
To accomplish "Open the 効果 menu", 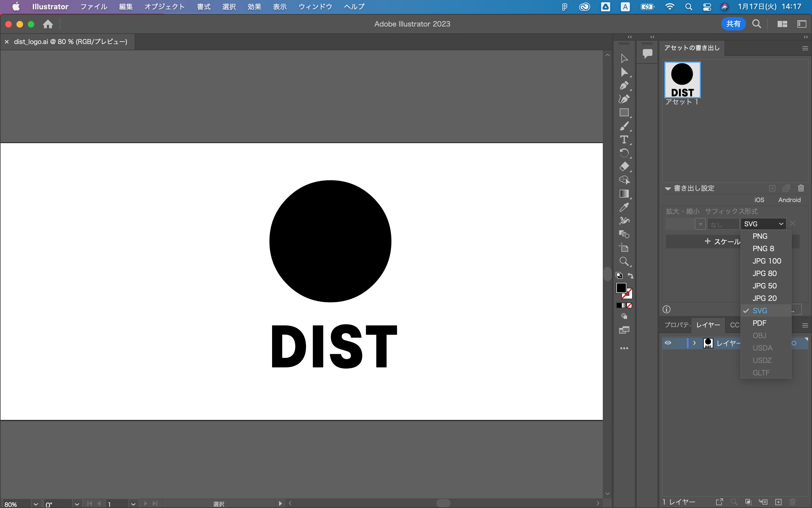I will pyautogui.click(x=254, y=7).
